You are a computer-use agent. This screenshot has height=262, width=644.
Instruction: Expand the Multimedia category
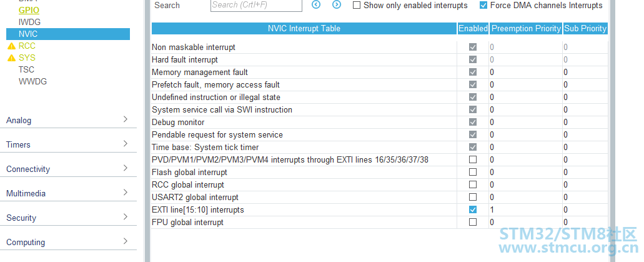coord(68,193)
